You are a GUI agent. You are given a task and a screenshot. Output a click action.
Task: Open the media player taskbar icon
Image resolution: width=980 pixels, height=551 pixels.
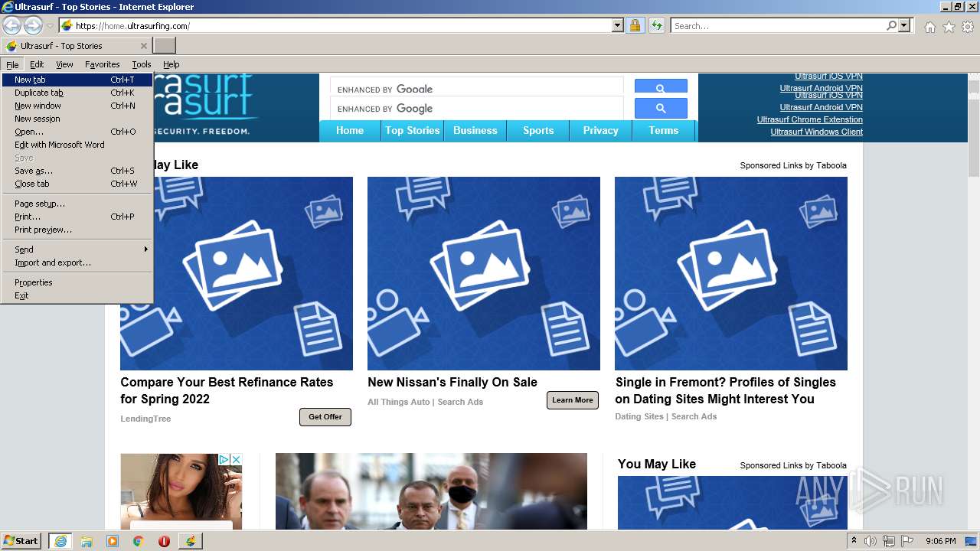[113, 541]
